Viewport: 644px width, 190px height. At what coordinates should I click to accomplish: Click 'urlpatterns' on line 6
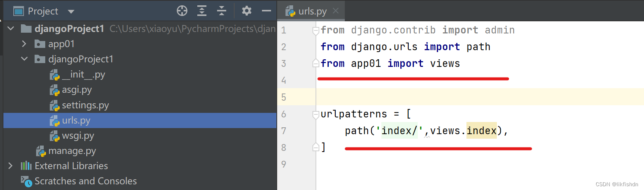pyautogui.click(x=354, y=114)
